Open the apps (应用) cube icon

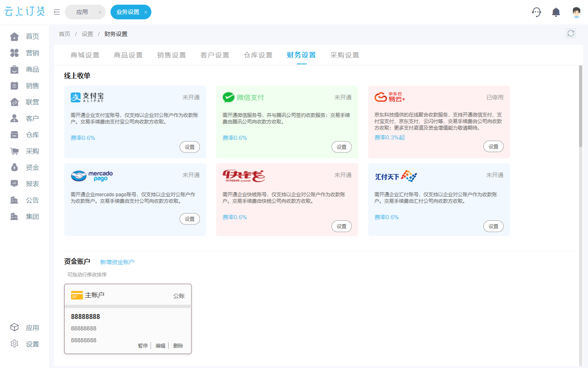14,328
